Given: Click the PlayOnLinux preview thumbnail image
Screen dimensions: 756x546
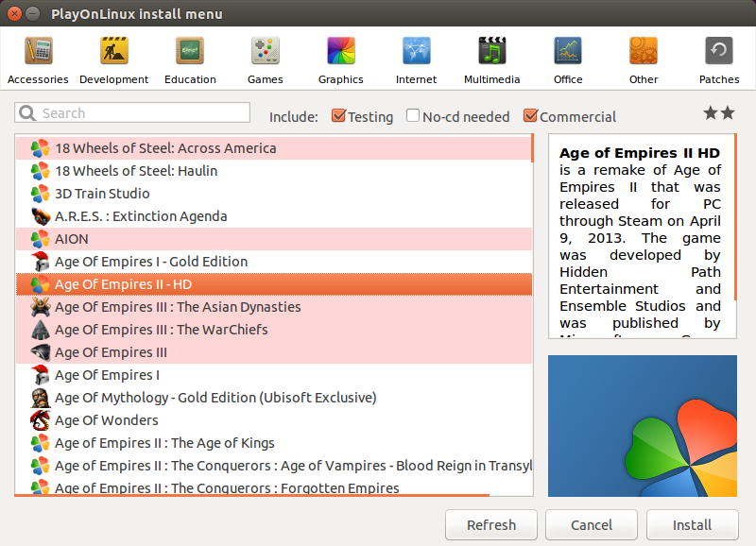Looking at the screenshot, I should pos(643,426).
